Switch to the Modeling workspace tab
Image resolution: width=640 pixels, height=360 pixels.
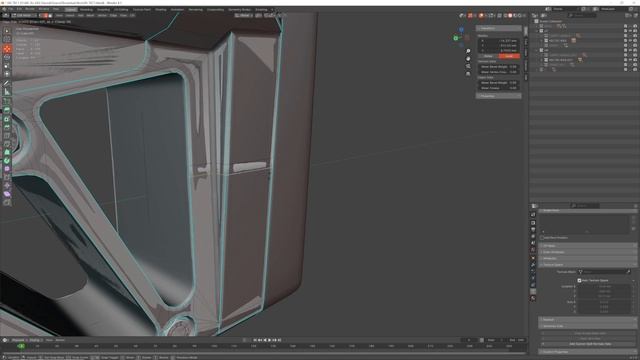tap(86, 9)
